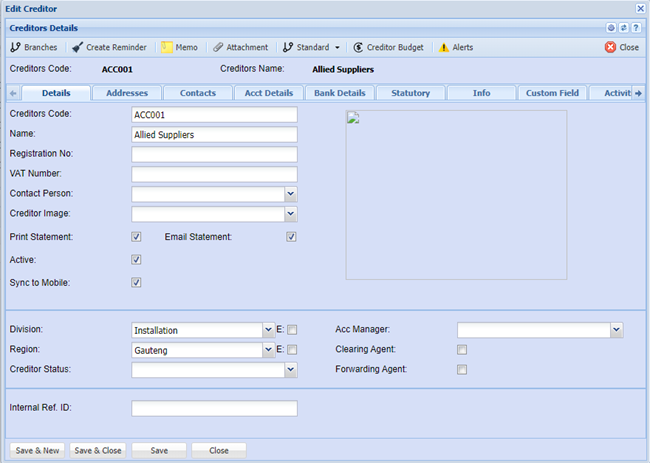Expand the Acc Manager dropdown

coord(615,329)
